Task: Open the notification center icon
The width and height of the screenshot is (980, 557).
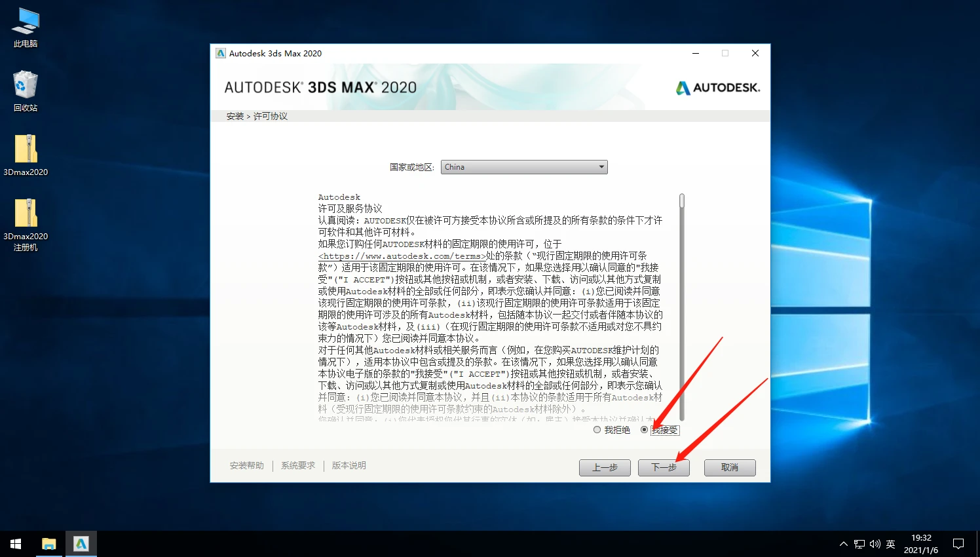Action: (958, 544)
